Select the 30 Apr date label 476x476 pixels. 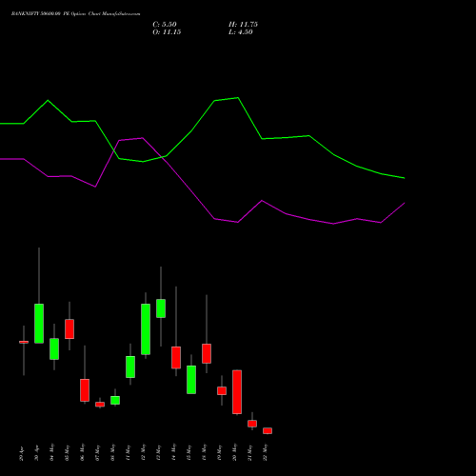(x=36, y=452)
